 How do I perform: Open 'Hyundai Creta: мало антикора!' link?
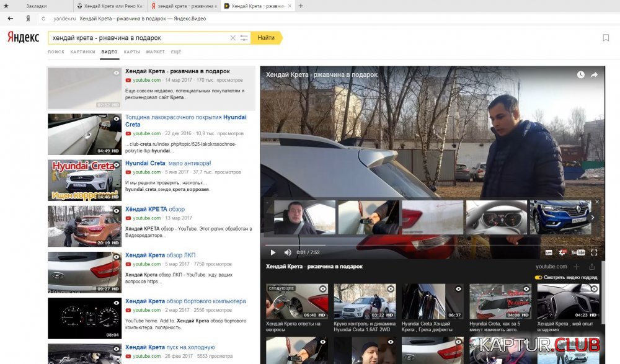click(168, 163)
